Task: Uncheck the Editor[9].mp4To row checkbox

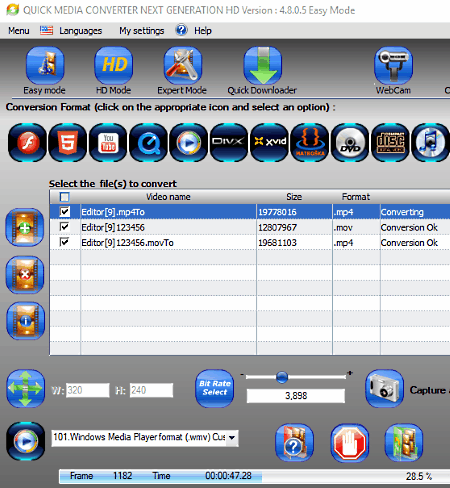Action: click(x=64, y=212)
